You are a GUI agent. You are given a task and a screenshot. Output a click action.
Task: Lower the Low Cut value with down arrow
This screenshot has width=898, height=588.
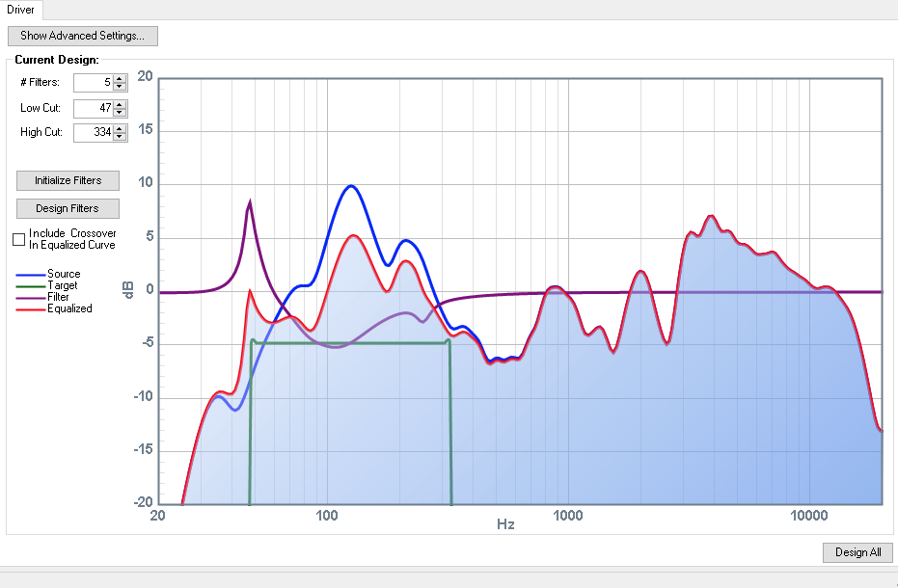(x=120, y=112)
